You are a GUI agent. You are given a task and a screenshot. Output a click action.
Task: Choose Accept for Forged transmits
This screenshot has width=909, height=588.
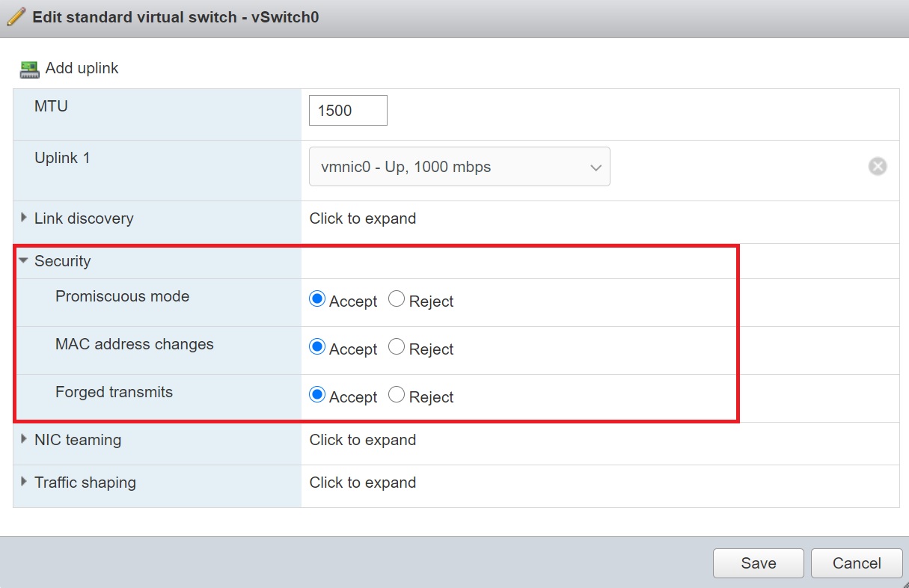[x=317, y=396]
